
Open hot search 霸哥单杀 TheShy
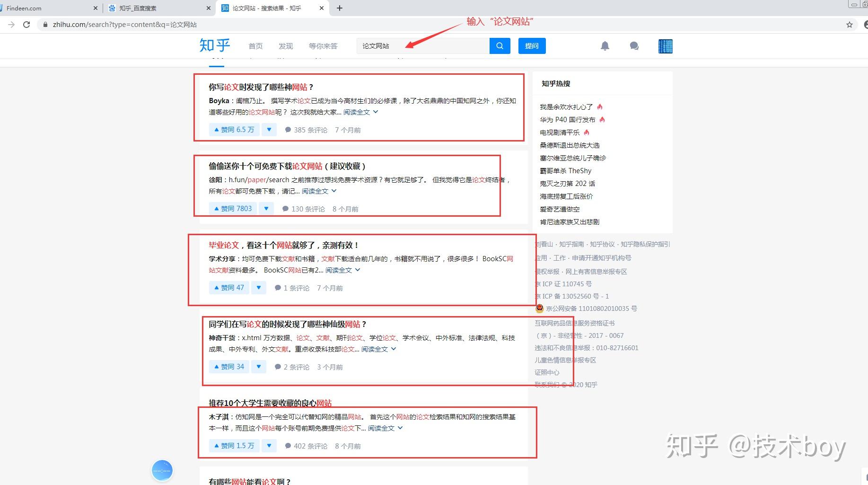(x=566, y=171)
